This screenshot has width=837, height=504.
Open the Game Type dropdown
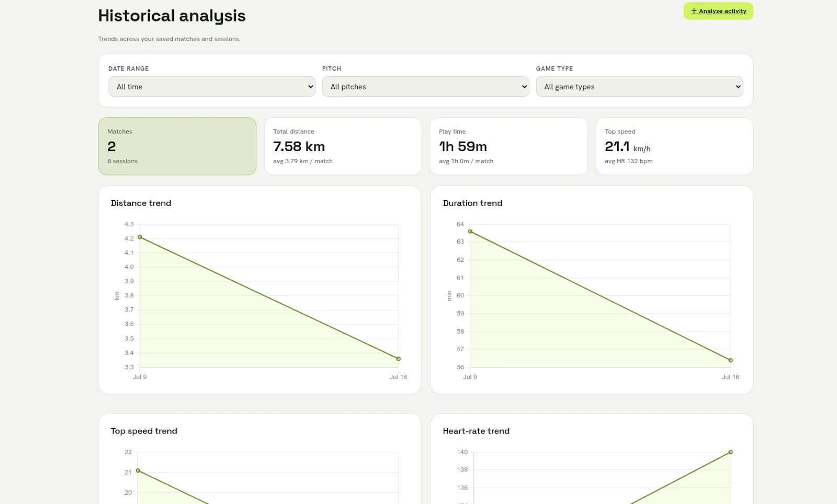coord(639,87)
